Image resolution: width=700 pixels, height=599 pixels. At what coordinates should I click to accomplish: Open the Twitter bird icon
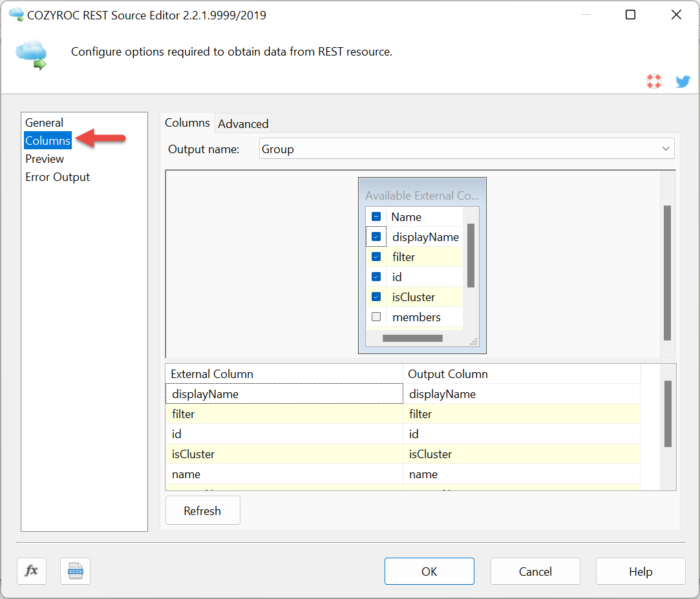click(682, 81)
